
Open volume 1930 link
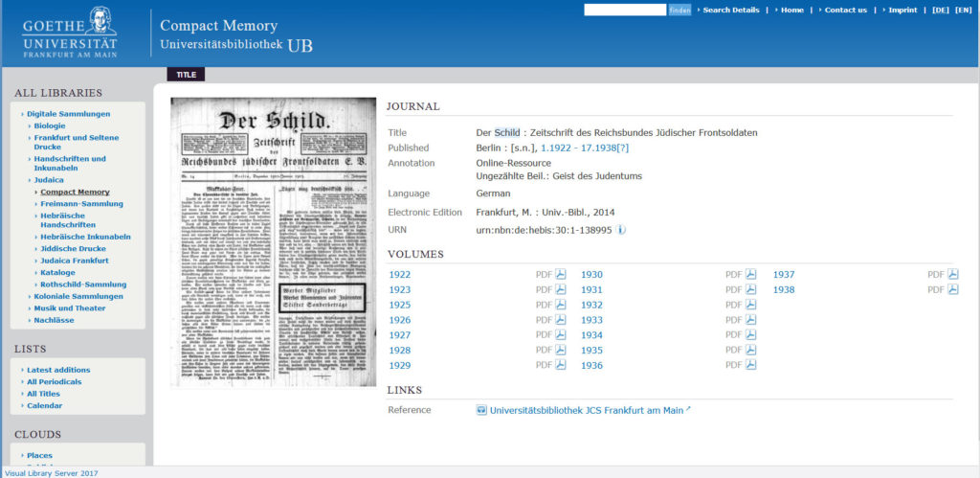pyautogui.click(x=591, y=275)
